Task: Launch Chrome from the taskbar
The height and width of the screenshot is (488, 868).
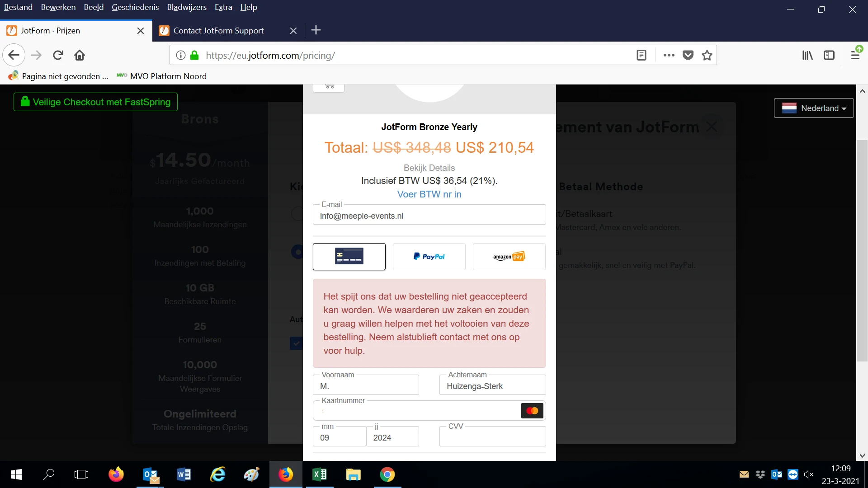Action: [x=387, y=474]
